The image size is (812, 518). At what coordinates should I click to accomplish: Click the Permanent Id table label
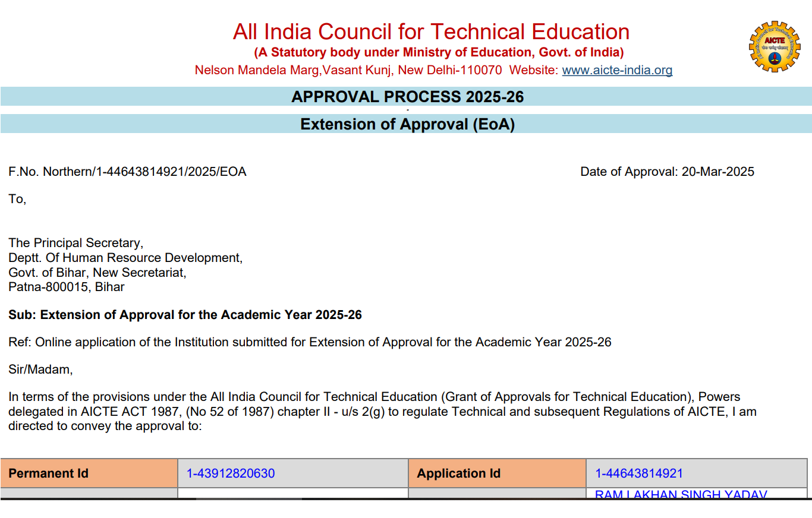[48, 473]
